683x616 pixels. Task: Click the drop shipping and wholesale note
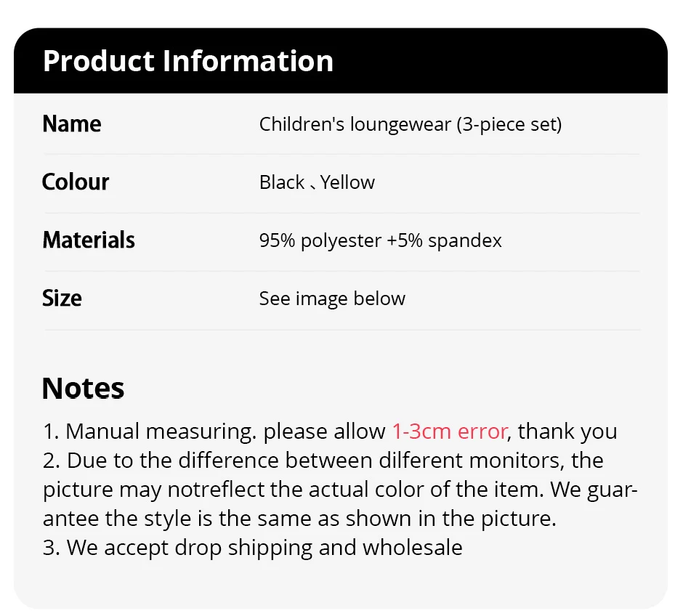[253, 548]
